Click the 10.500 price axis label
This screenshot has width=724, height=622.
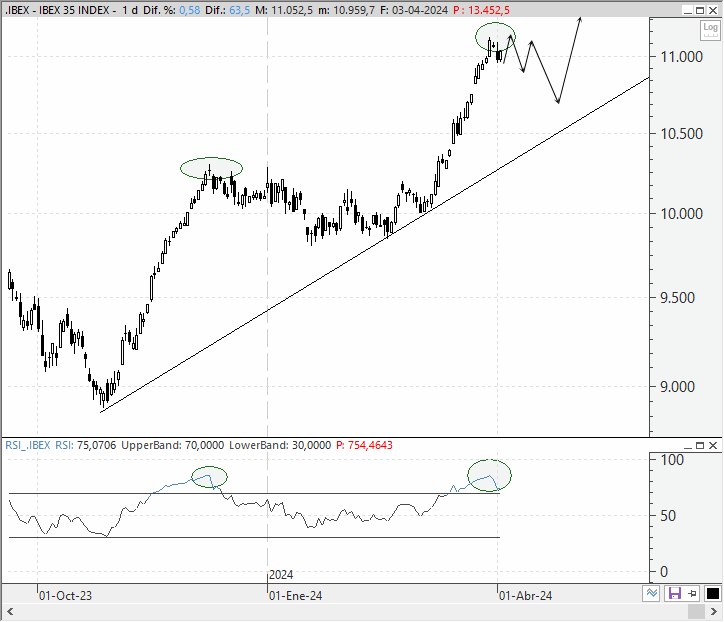pyautogui.click(x=682, y=134)
